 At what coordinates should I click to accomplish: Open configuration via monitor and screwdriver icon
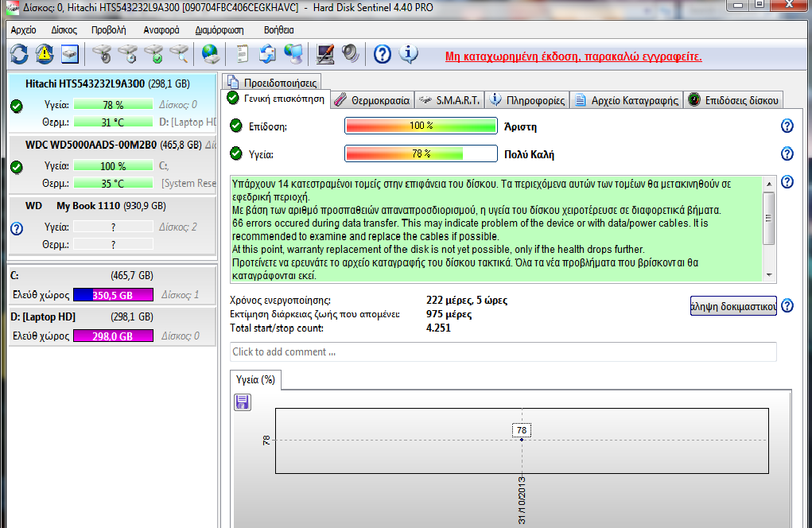pos(324,54)
